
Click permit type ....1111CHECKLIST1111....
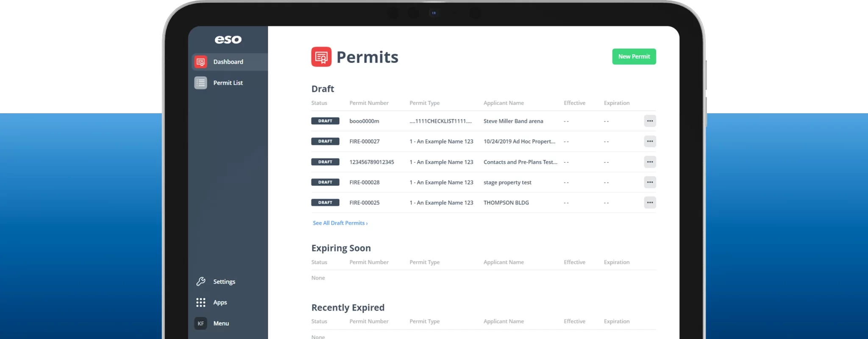coord(440,121)
